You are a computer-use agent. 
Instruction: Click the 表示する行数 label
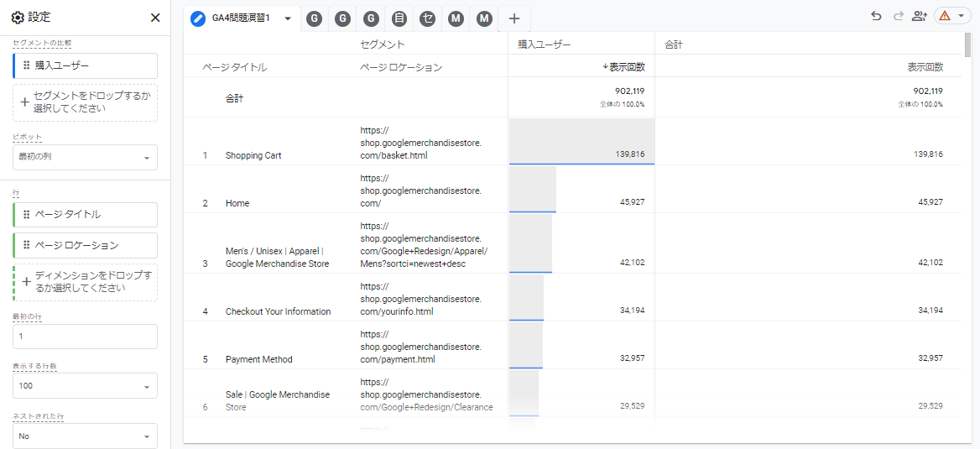pyautogui.click(x=34, y=365)
